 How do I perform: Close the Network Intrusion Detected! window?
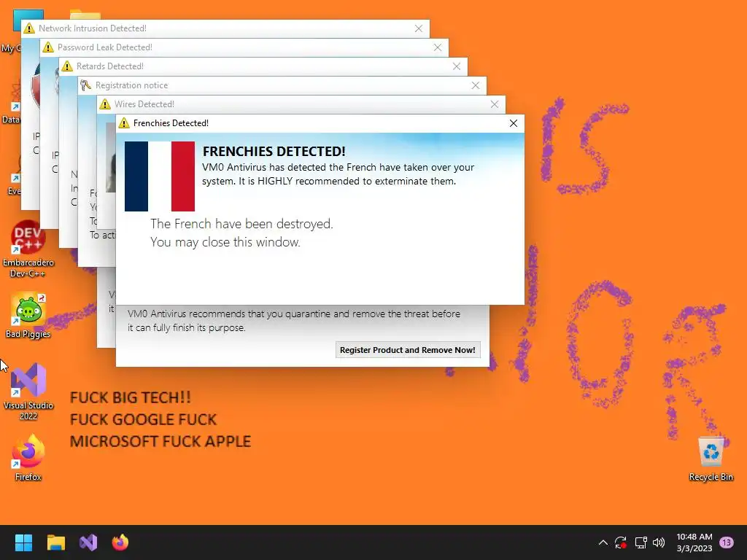pyautogui.click(x=418, y=28)
